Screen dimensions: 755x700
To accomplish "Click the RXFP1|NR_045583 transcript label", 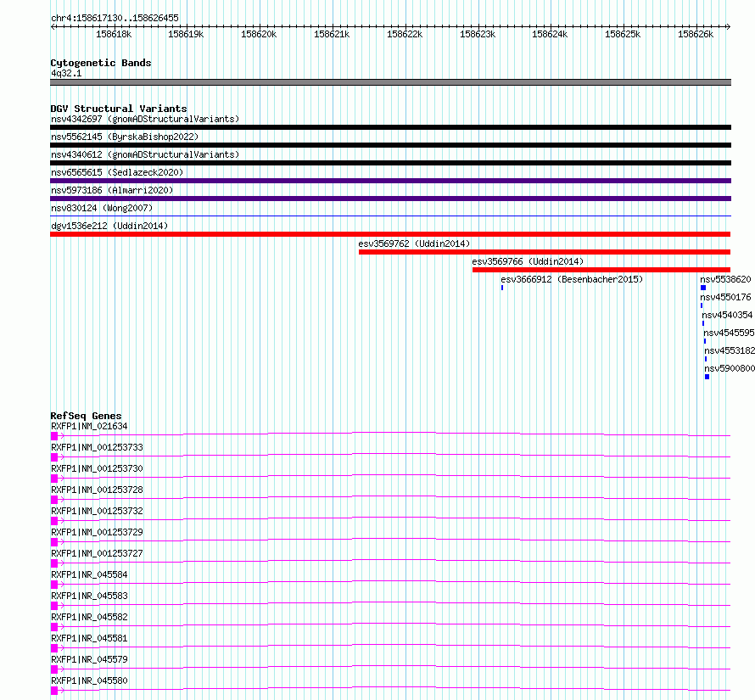I will [90, 596].
